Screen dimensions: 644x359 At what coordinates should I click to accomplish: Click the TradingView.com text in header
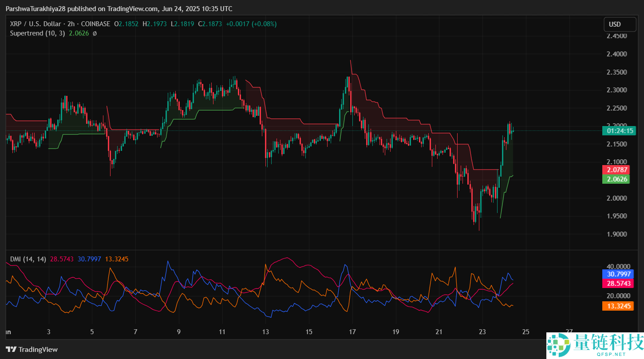click(x=133, y=9)
